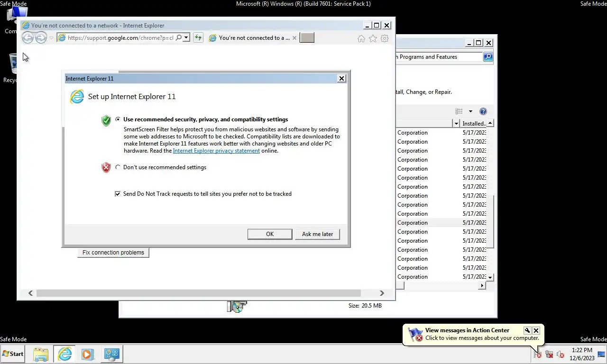Click OK in the IE 11 setup dialog

tap(270, 234)
